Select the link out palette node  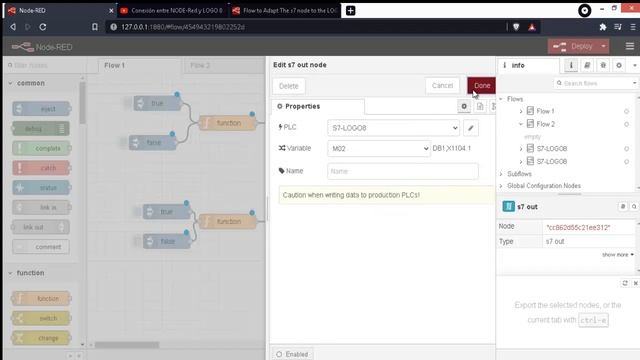point(41,227)
